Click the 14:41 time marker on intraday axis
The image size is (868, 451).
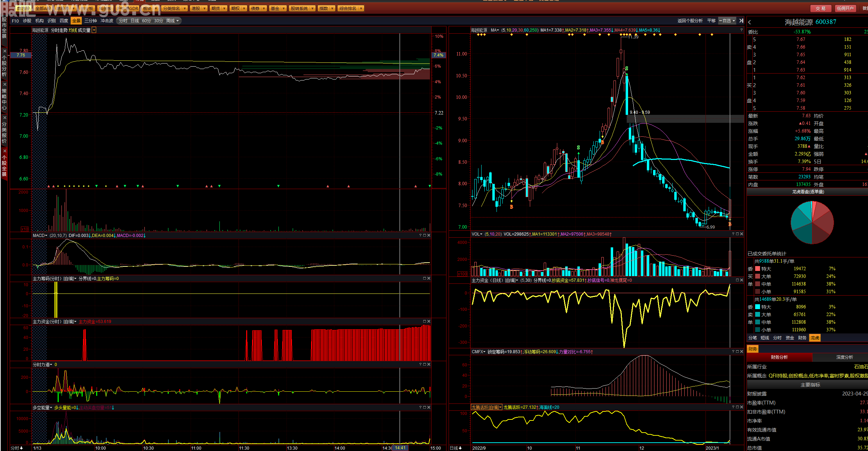tap(400, 448)
